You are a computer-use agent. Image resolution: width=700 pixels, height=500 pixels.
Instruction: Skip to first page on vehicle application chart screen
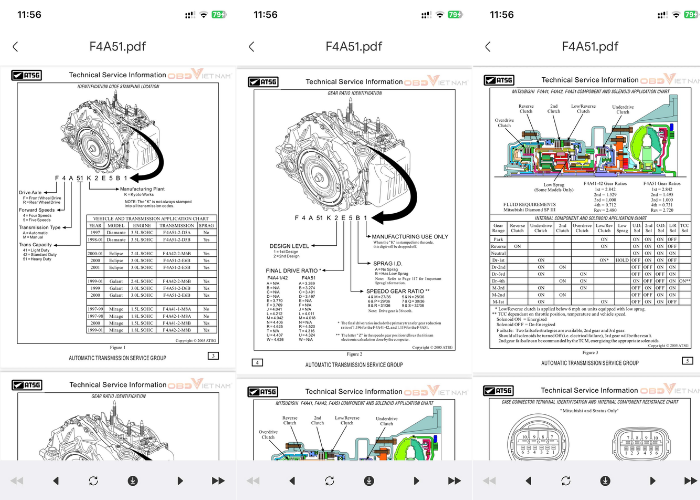click(x=17, y=481)
